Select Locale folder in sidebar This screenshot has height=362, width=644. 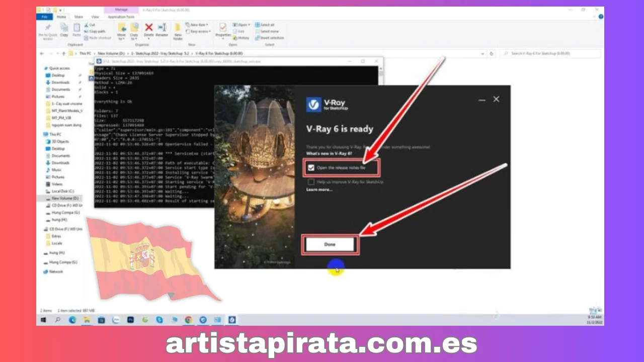click(x=57, y=243)
